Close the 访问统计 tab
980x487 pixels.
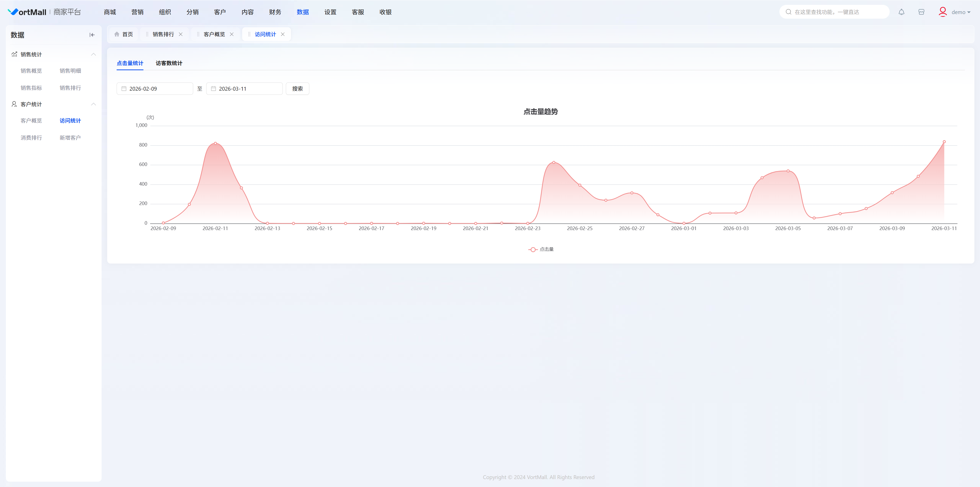point(283,34)
